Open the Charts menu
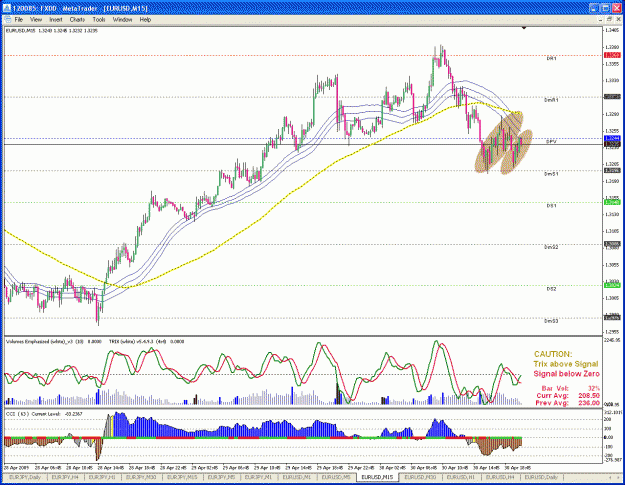This screenshot has height=485, width=625. 77,20
